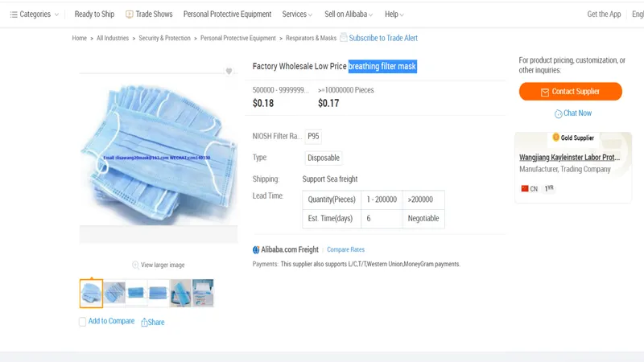
Task: Expand the Help dropdown menu
Action: click(x=394, y=14)
